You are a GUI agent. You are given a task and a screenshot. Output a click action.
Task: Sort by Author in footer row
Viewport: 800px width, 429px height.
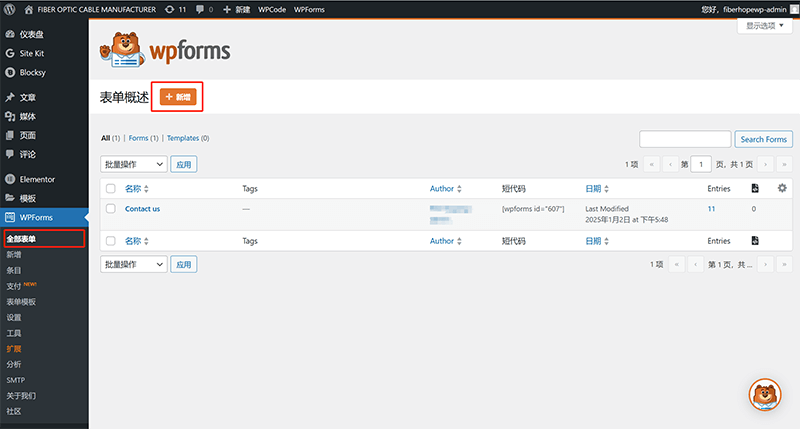[x=445, y=241]
